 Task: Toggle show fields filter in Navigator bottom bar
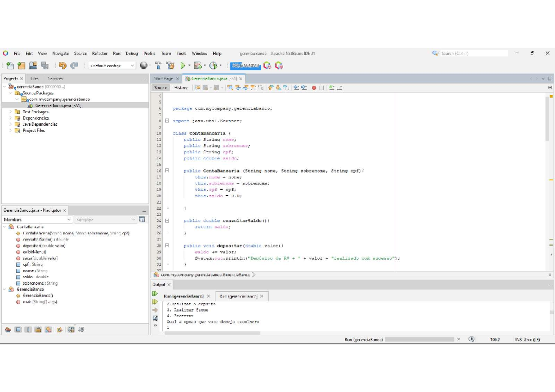[x=18, y=330]
